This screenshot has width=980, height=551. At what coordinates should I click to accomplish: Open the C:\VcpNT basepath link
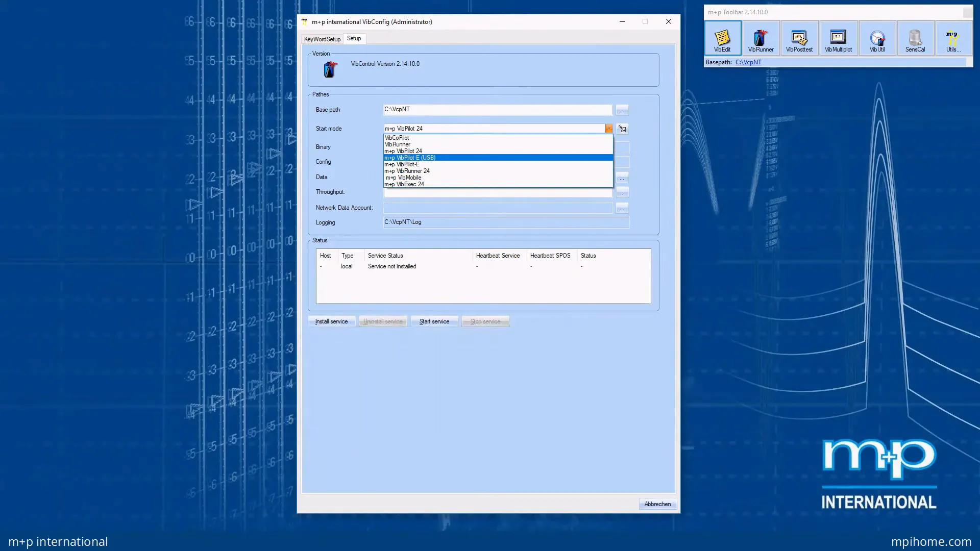pos(748,62)
